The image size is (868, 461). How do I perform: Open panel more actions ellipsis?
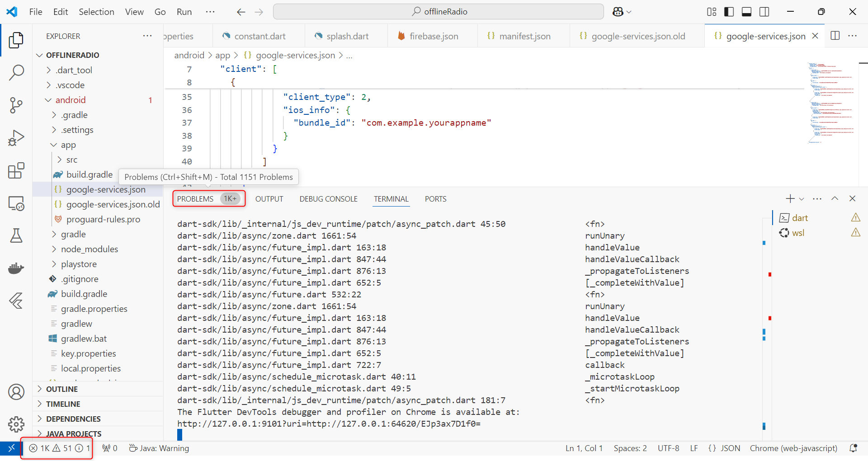pos(817,198)
